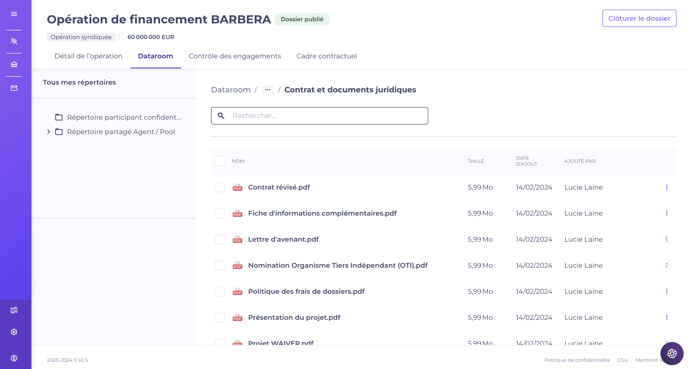This screenshot has height=369, width=688.
Task: Expand Répertoire partagé Agent / Pool folder
Action: [49, 132]
